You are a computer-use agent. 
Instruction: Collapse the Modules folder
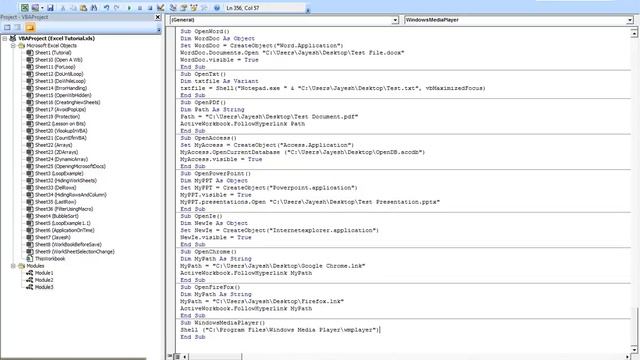[13, 266]
